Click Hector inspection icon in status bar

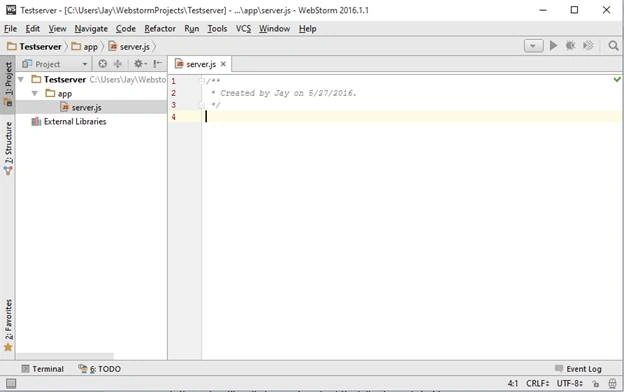pyautogui.click(x=612, y=384)
